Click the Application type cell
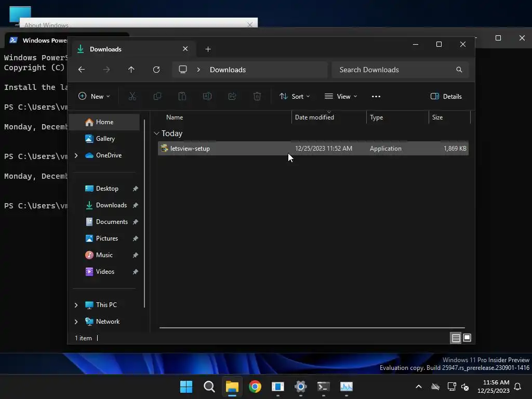Viewport: 532px width, 399px height. tap(385, 148)
